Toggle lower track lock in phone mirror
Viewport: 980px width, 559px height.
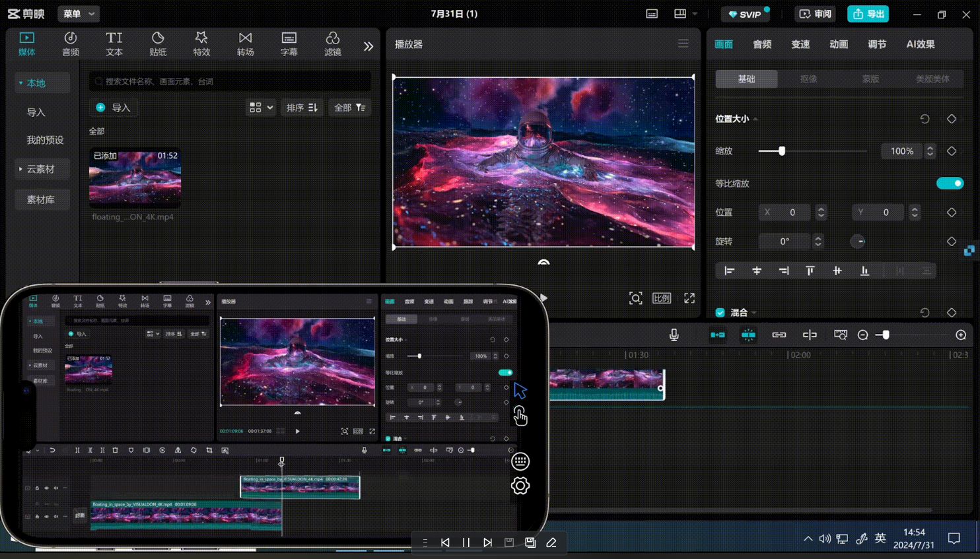pos(37,517)
